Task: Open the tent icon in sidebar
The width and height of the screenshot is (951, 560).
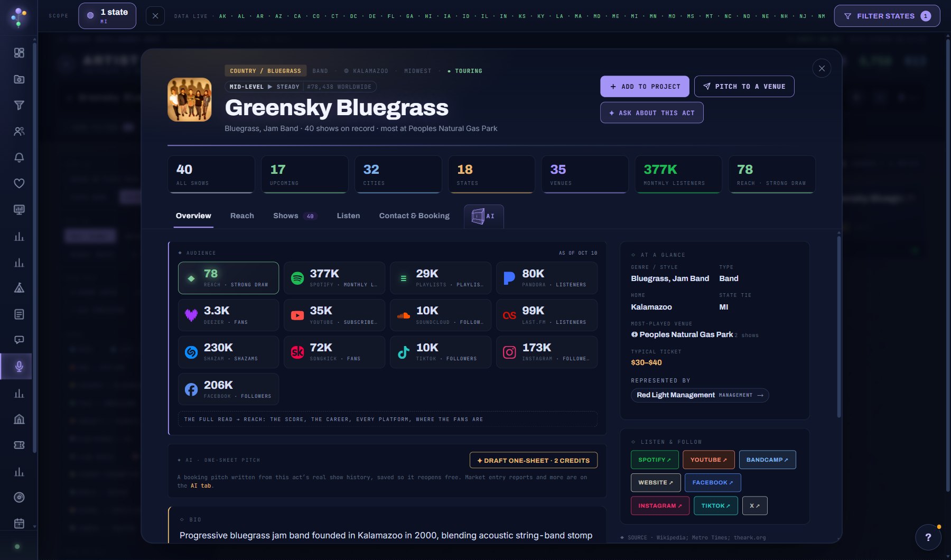Action: pos(19,288)
